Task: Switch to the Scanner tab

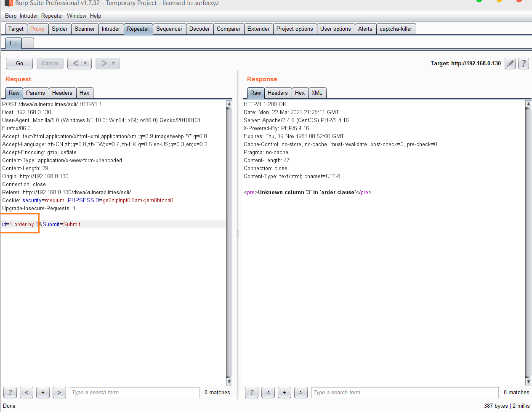Action: click(85, 29)
